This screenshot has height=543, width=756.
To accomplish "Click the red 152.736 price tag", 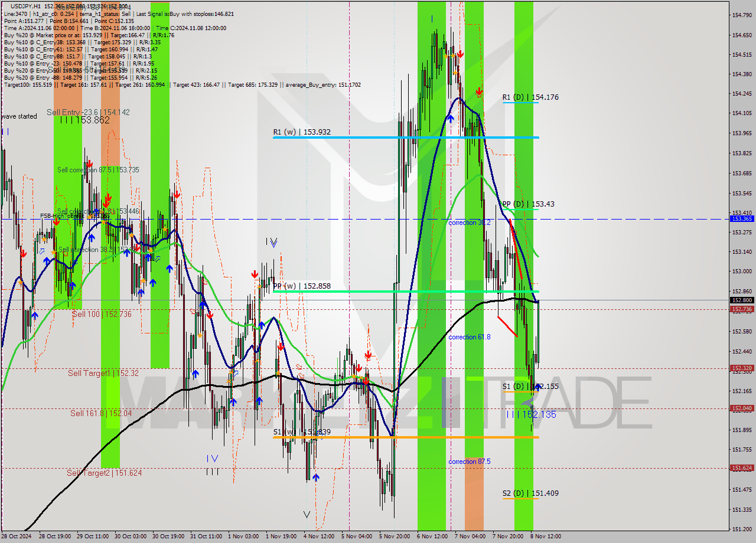I will [742, 309].
